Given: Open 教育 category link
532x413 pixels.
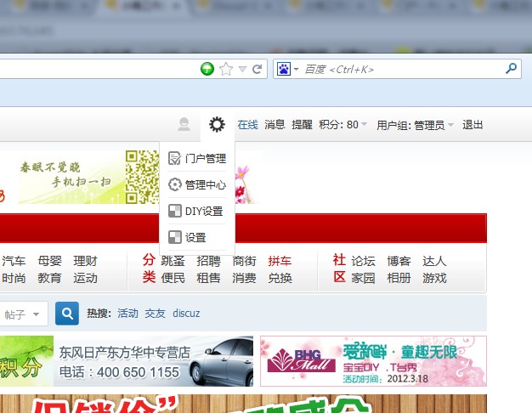Looking at the screenshot, I should 49,278.
